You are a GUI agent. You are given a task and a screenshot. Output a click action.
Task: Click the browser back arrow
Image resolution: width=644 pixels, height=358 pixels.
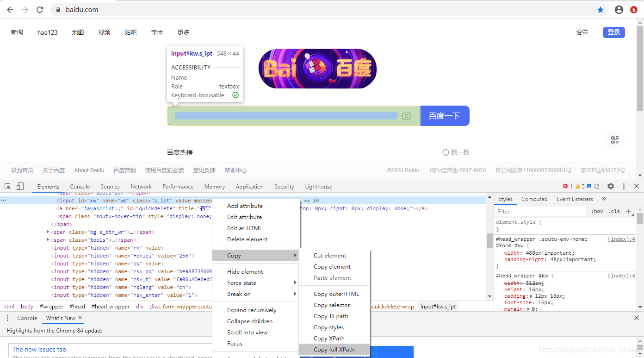10,10
